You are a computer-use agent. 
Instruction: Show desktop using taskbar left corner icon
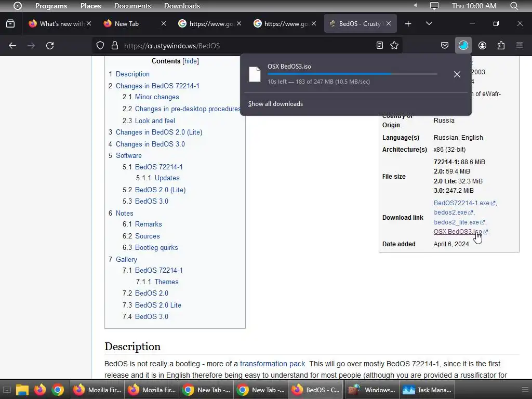coord(7,390)
